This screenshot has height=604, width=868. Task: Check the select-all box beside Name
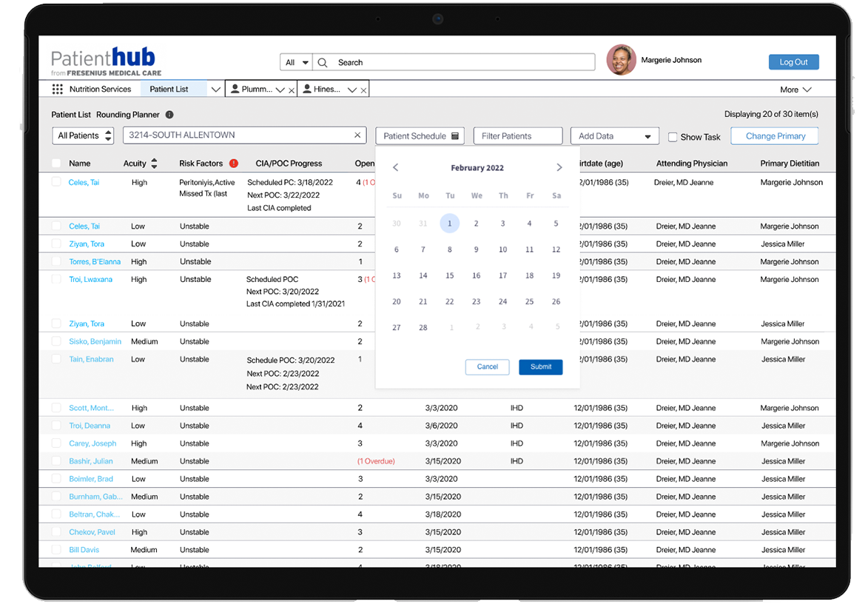[x=56, y=164]
